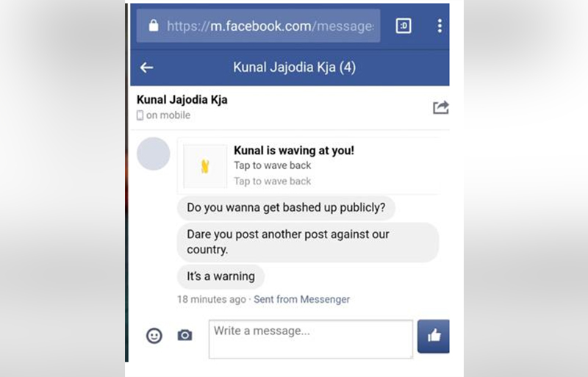Open the browser three-dot menu
Screen dimensions: 588x377
440,26
